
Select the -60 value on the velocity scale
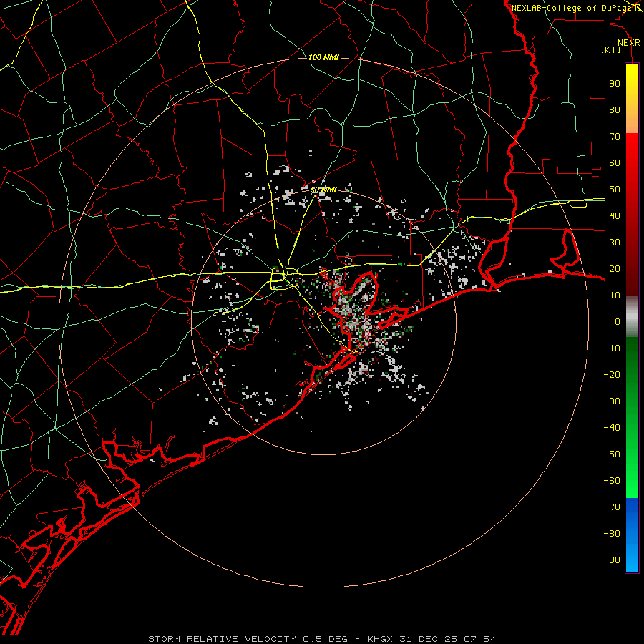click(x=612, y=481)
